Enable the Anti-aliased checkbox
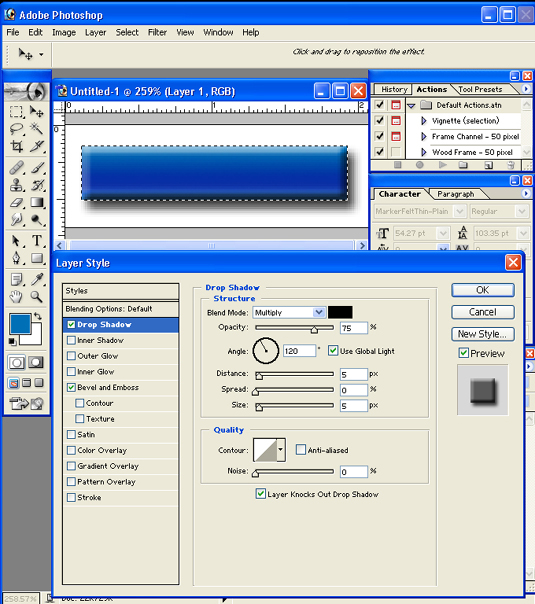Image resolution: width=535 pixels, height=604 pixels. [x=301, y=450]
